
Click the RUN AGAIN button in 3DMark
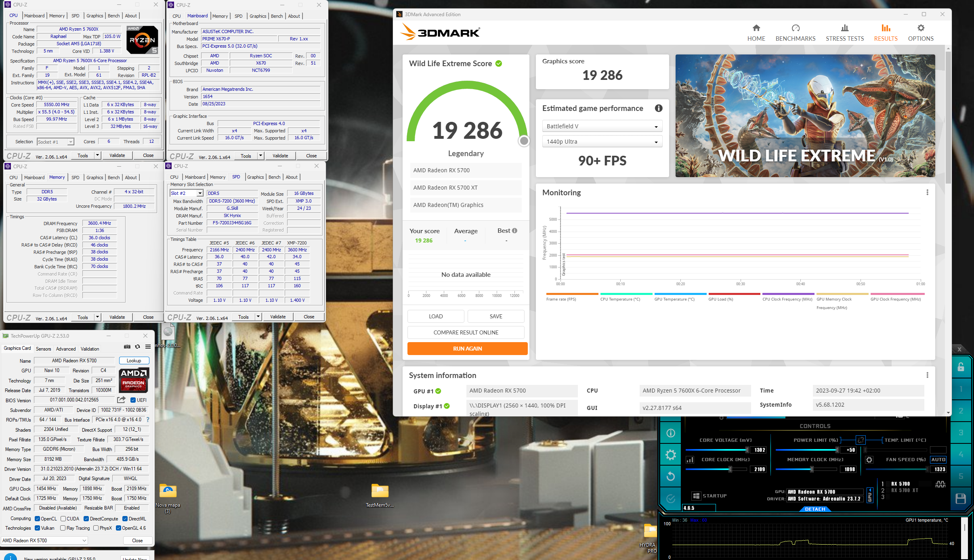pos(467,349)
